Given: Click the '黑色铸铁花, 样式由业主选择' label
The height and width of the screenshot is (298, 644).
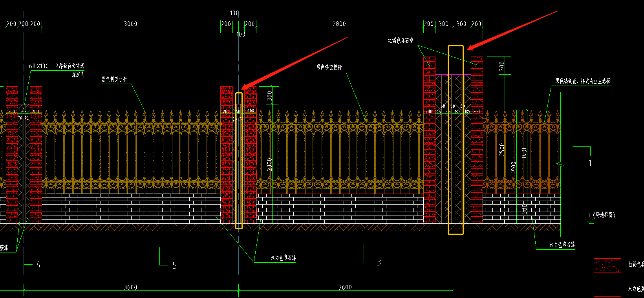Looking at the screenshot, I should click(x=583, y=81).
